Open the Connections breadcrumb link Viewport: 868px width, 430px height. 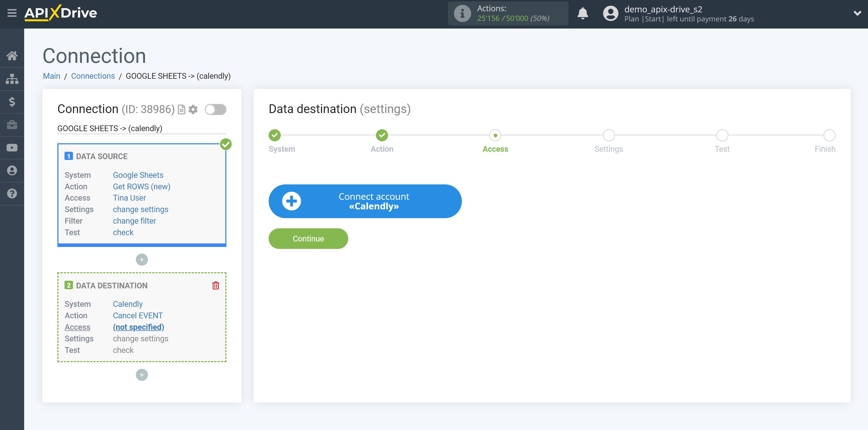point(92,76)
